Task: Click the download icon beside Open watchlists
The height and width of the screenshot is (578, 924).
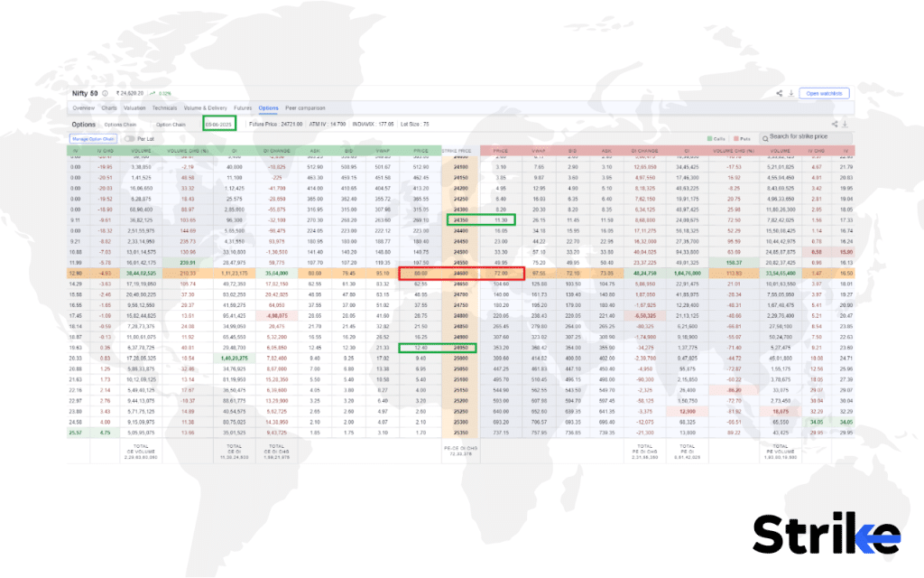Action: pyautogui.click(x=790, y=93)
